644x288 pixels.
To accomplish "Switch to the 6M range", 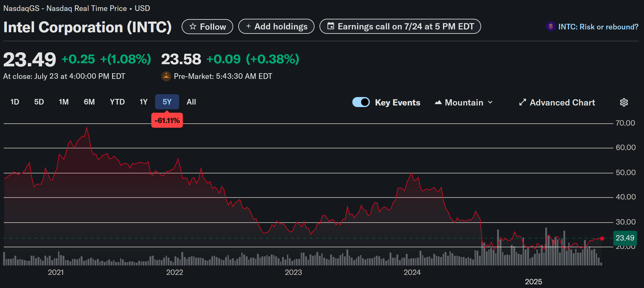I will [x=89, y=102].
